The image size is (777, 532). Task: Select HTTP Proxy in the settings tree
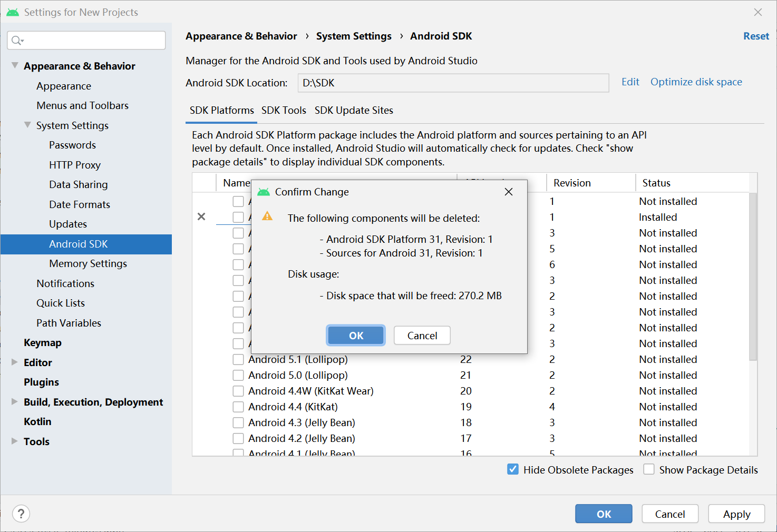click(x=74, y=165)
